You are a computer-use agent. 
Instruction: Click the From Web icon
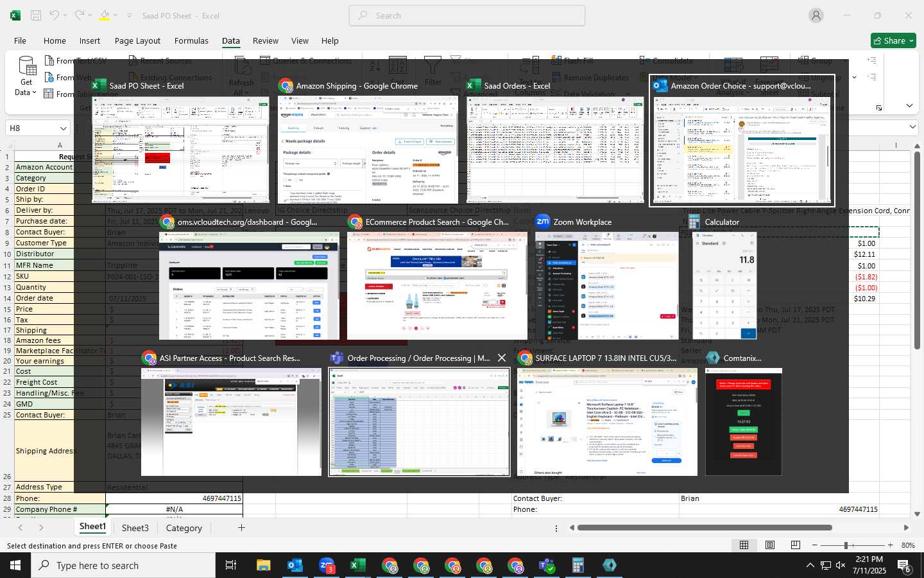pos(49,77)
